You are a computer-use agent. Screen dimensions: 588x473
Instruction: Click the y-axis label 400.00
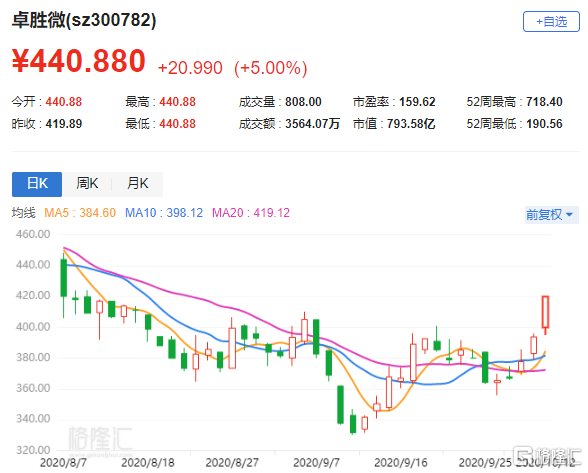click(x=33, y=327)
